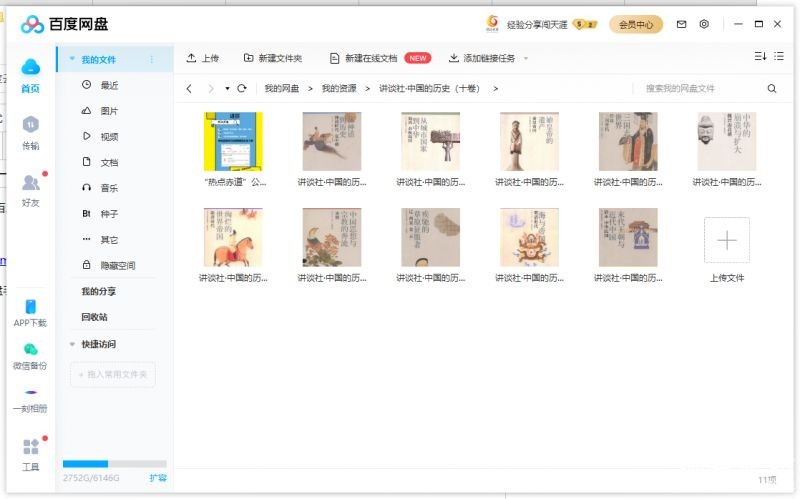Viewport: 800px width, 499px height.
Task: Click 添加链接任务 add link task button
Action: coord(482,58)
